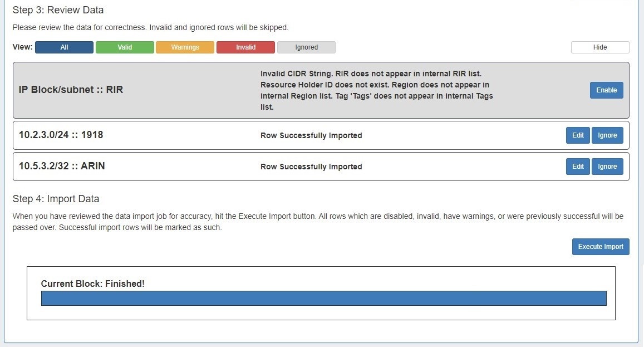This screenshot has height=347, width=644.
Task: Select the All view filter
Action: coord(64,47)
